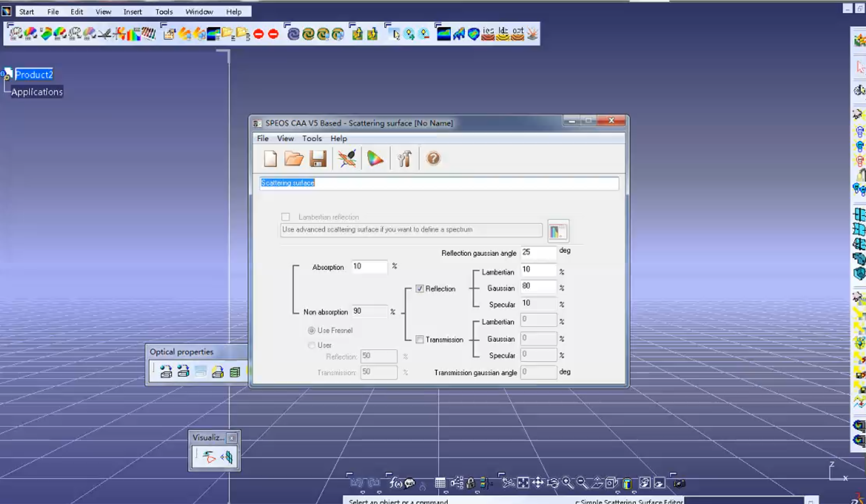The image size is (866, 504).
Task: Click the reflection Lambertian percentage field
Action: pyautogui.click(x=538, y=270)
